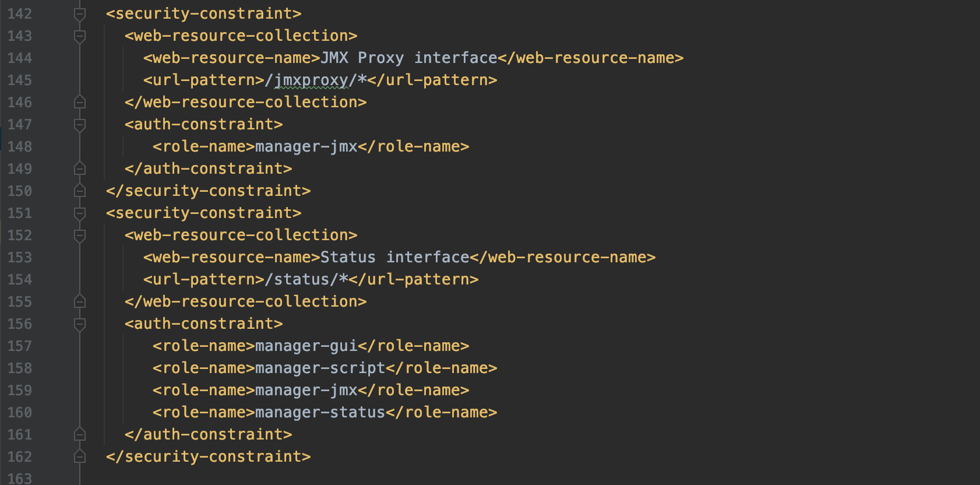Click closing auth-constraint tag on line 149

point(209,168)
